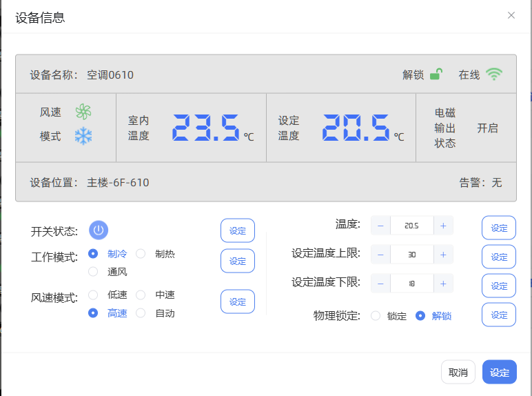Apply the temperature setting
Screen dimensions: 532x396
(x=499, y=228)
